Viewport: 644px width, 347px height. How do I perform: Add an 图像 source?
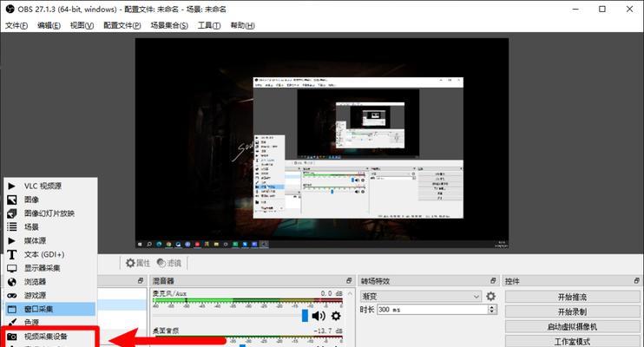pyautogui.click(x=50, y=200)
